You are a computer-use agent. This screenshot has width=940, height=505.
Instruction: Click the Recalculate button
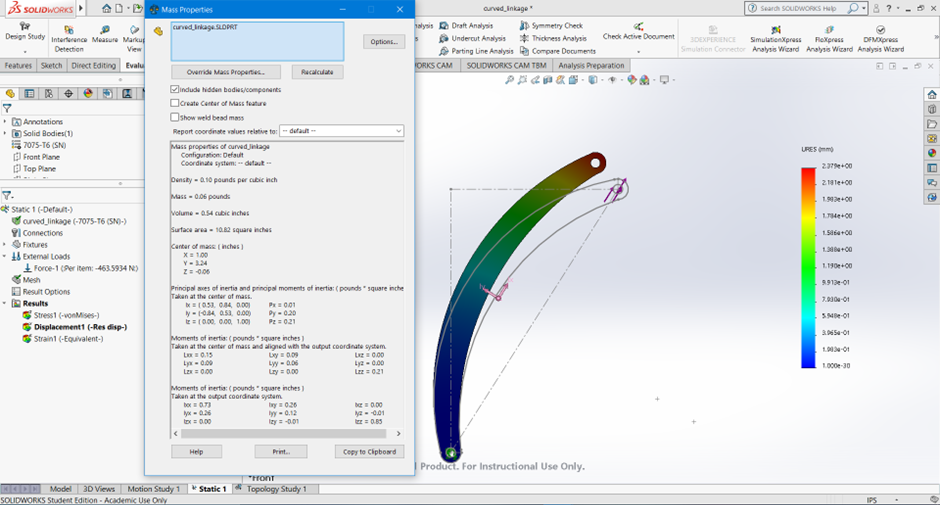coord(318,72)
